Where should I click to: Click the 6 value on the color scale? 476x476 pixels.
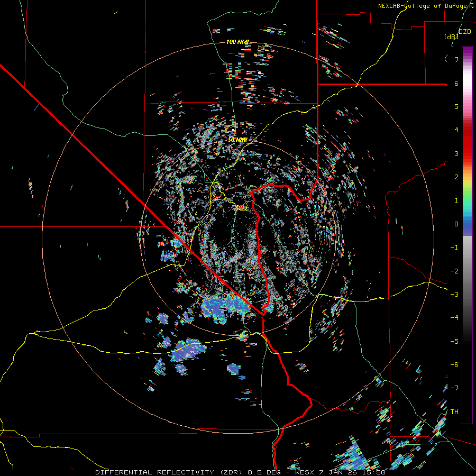456,83
